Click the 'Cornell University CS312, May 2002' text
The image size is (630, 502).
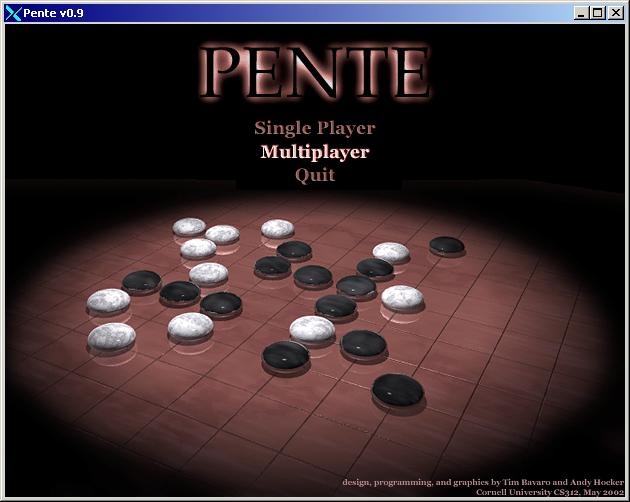pyautogui.click(x=550, y=492)
